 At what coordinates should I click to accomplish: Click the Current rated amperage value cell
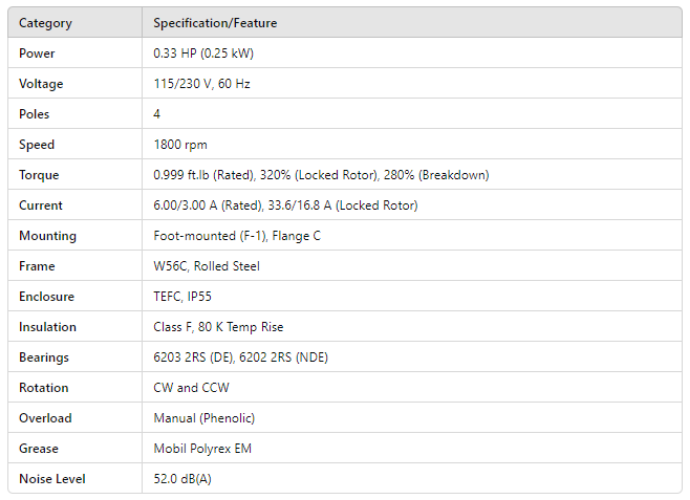coord(285,205)
